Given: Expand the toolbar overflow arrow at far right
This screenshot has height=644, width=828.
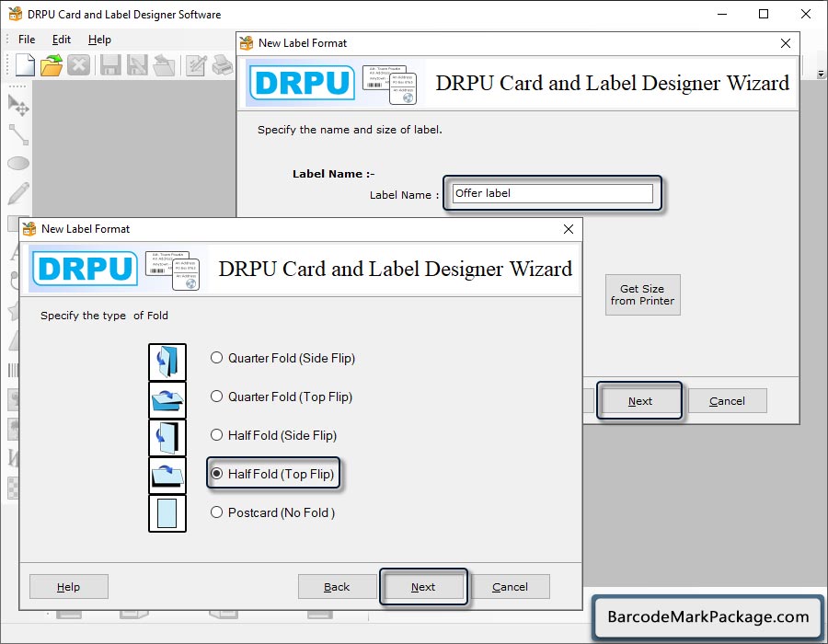Looking at the screenshot, I should (x=821, y=75).
